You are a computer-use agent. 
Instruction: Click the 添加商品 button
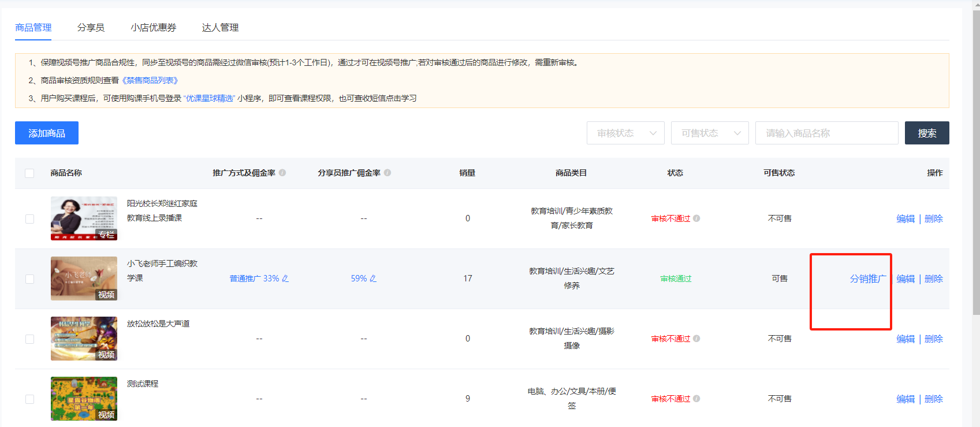tap(47, 133)
